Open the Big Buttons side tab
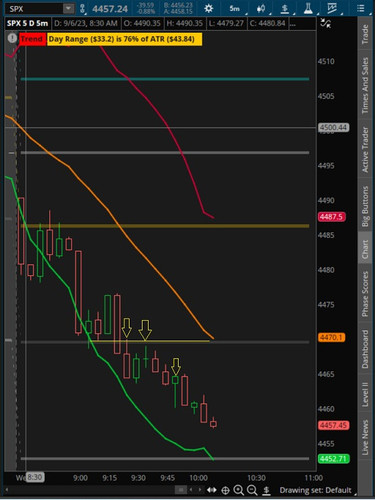The image size is (375, 500). click(365, 206)
